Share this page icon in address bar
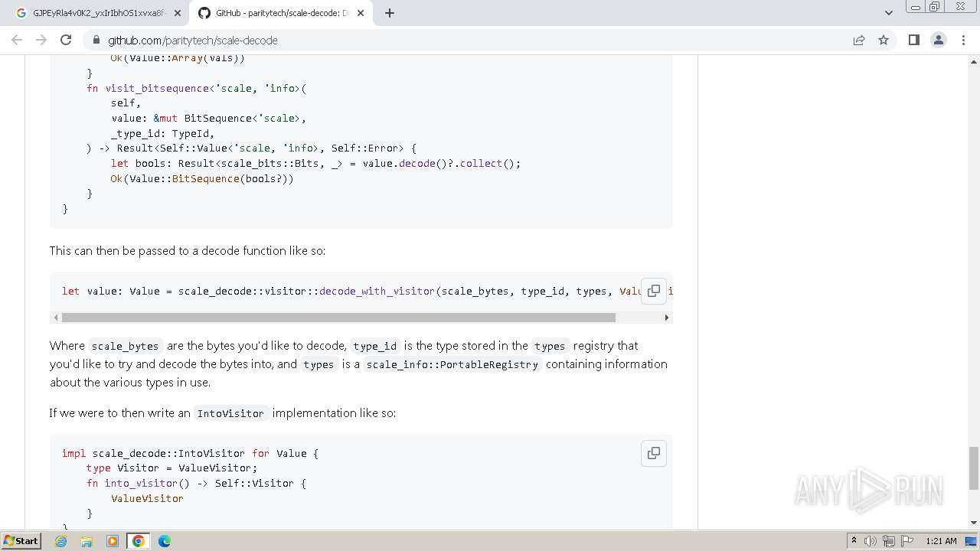This screenshot has width=980, height=551. tap(859, 40)
